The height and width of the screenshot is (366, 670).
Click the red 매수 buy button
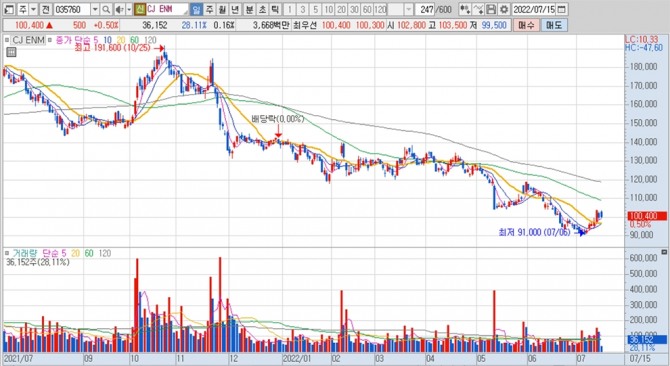click(x=526, y=25)
